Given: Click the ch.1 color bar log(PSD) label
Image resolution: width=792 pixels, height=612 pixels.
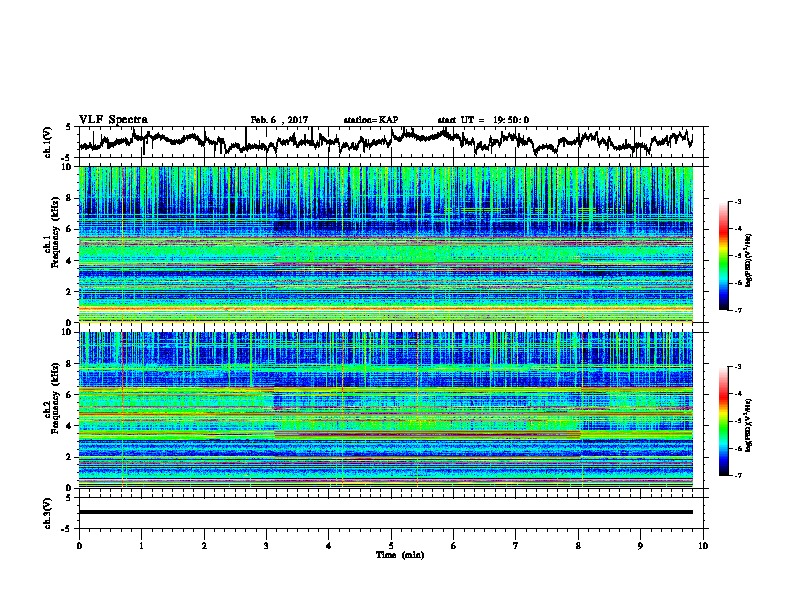Looking at the screenshot, I should click(749, 260).
